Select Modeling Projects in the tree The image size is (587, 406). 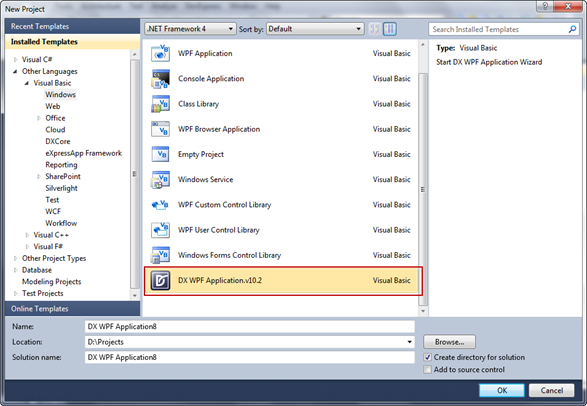[x=52, y=281]
